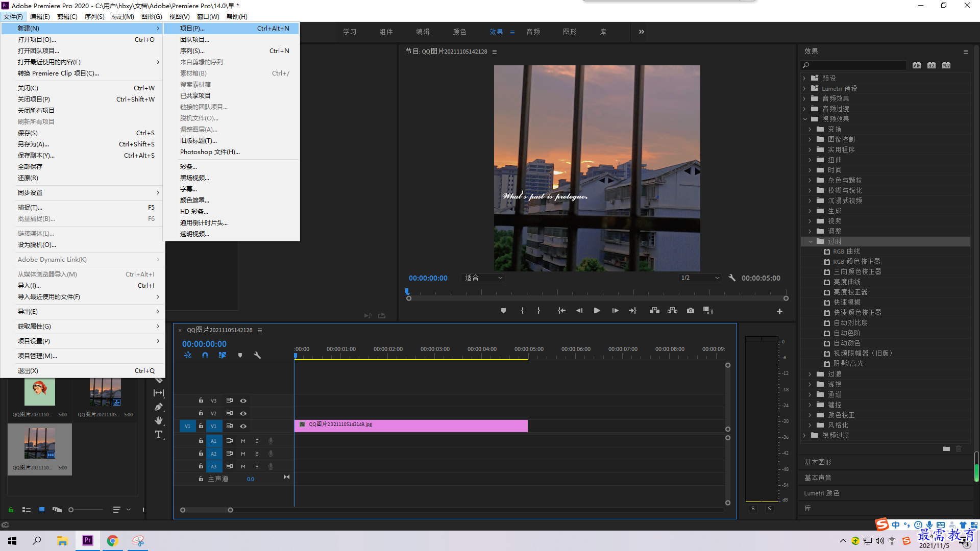This screenshot has width=980, height=551.
Task: Toggle V3 track output eye icon
Action: (243, 400)
